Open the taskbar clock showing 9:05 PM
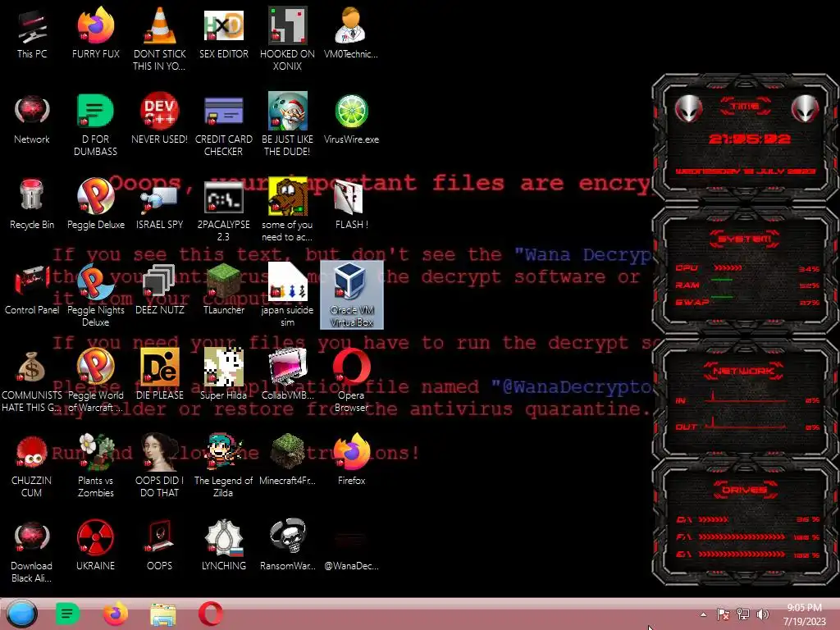 [804, 614]
